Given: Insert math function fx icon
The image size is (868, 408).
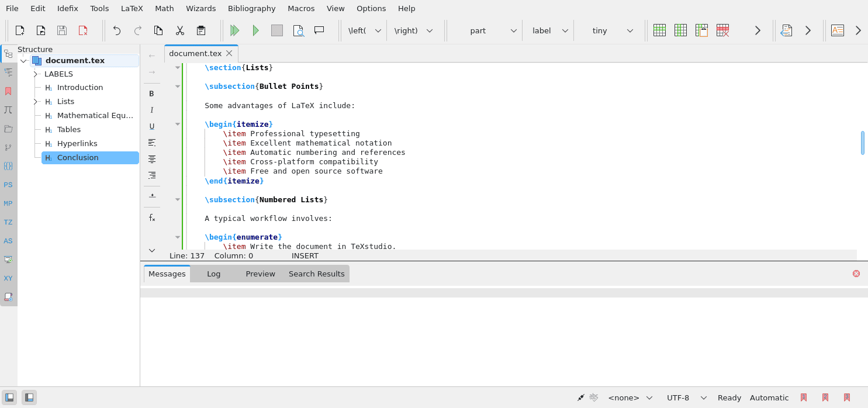Looking at the screenshot, I should [x=152, y=217].
